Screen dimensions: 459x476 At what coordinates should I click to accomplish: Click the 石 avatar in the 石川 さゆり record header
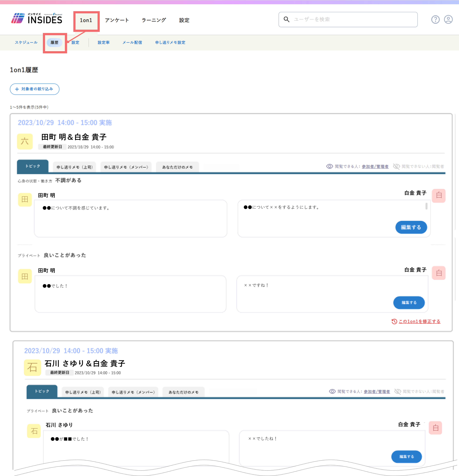(x=32, y=367)
